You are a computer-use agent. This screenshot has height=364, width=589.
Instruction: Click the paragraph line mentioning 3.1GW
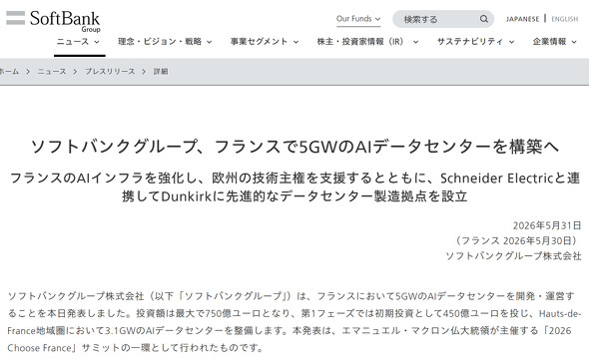coord(290,331)
